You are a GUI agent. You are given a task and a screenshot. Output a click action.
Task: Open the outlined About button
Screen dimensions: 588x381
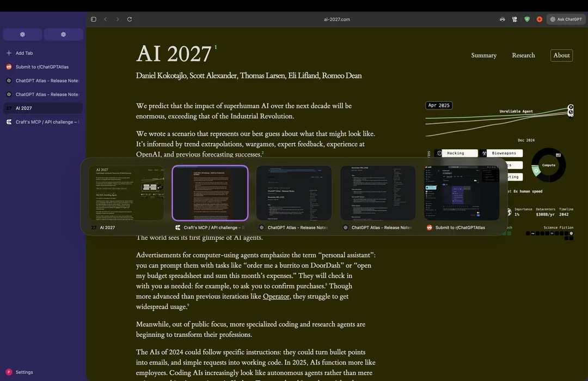[561, 55]
